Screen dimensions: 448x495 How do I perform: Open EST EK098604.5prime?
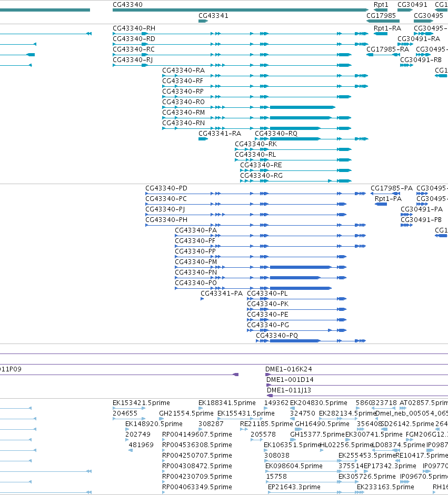(294, 466)
